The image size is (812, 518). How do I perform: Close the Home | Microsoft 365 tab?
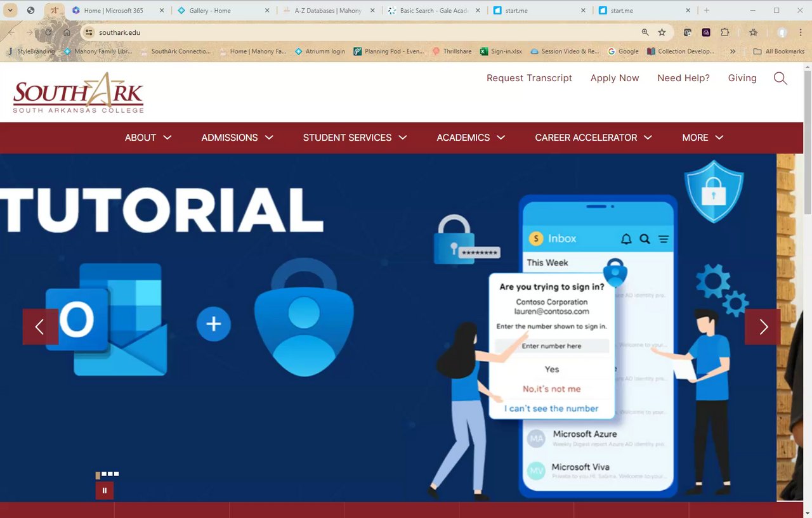click(162, 11)
